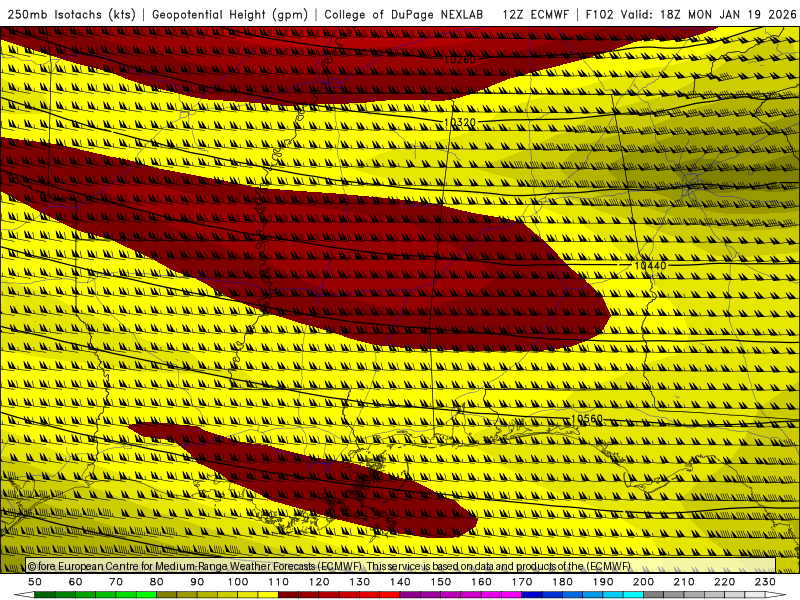800x600 pixels.
Task: Click the legend value 50
Action: 35,582
